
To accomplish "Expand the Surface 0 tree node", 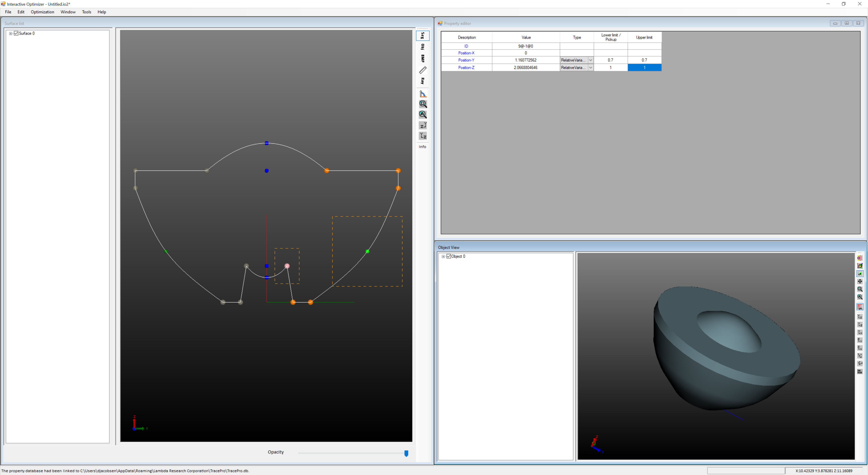I will click(10, 33).
